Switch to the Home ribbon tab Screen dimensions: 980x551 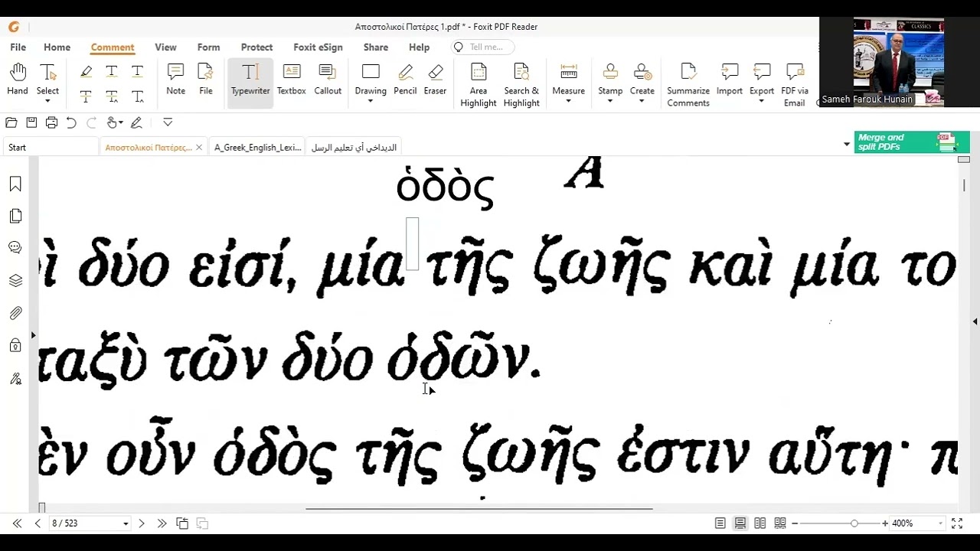point(57,47)
